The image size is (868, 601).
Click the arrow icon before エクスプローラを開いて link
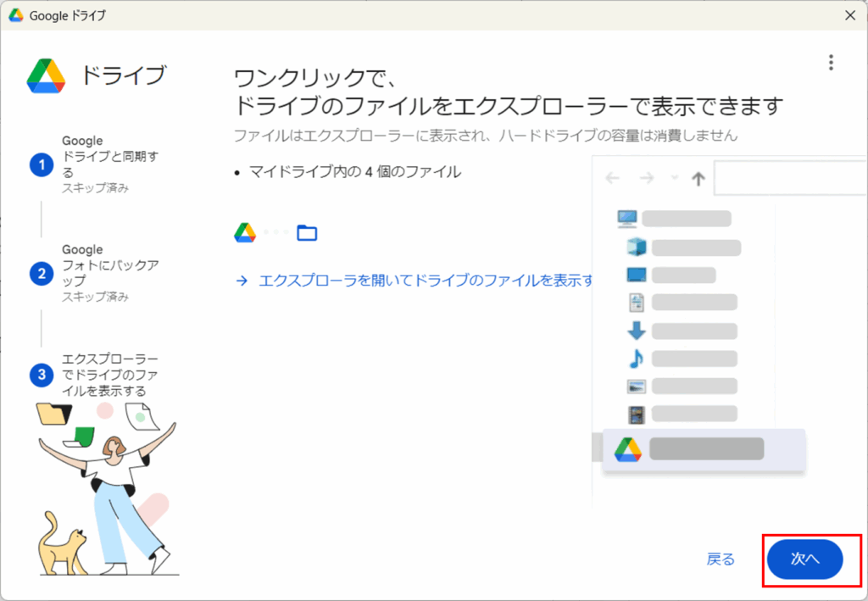pyautogui.click(x=242, y=281)
